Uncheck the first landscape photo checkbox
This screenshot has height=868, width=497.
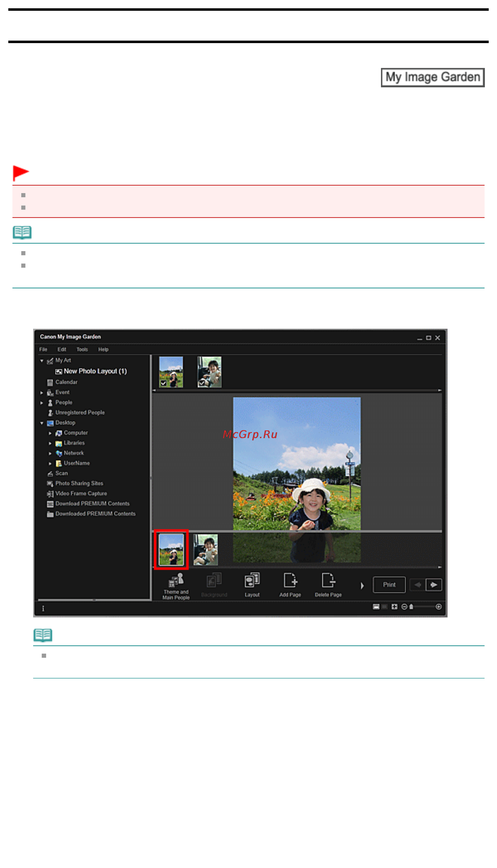click(x=164, y=383)
